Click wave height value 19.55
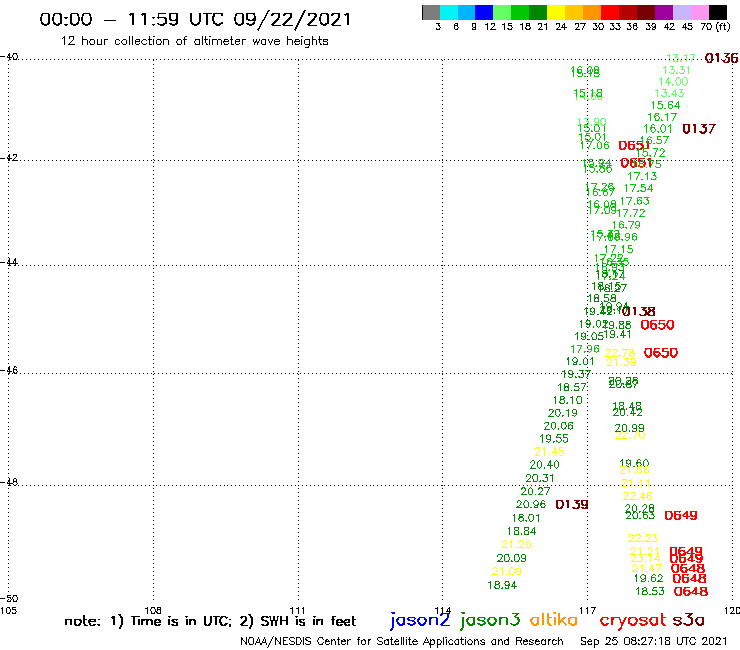Screen dimensions: 740x650 pyautogui.click(x=554, y=439)
